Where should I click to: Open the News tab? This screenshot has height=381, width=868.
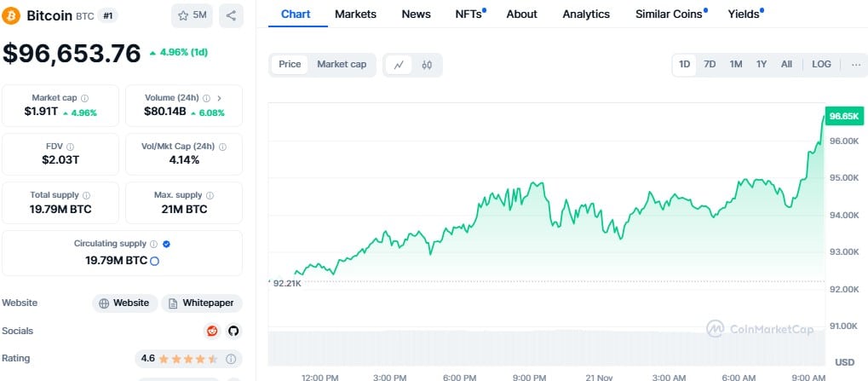point(417,14)
